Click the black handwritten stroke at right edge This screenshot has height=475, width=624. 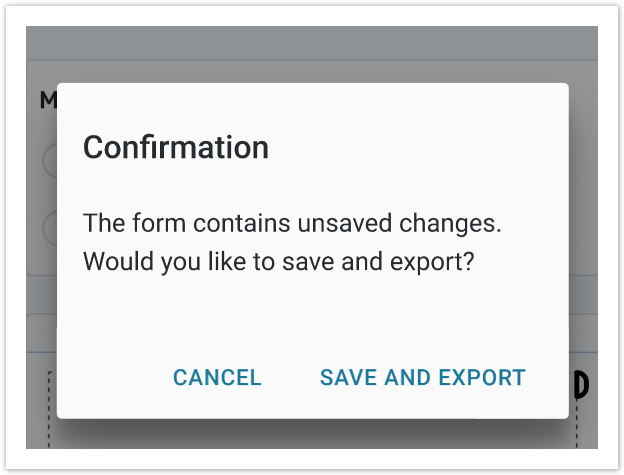581,386
